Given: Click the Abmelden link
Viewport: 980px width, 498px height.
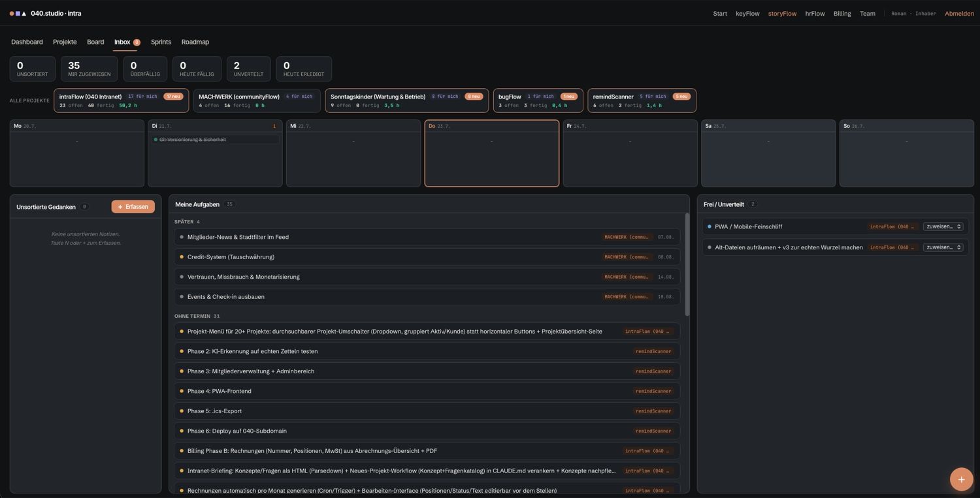Looking at the screenshot, I should [959, 14].
